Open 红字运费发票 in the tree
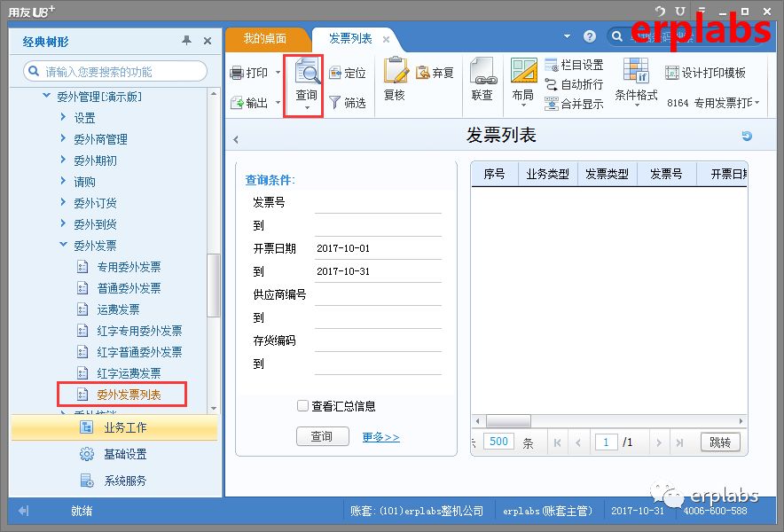This screenshot has height=532, width=784. [129, 373]
